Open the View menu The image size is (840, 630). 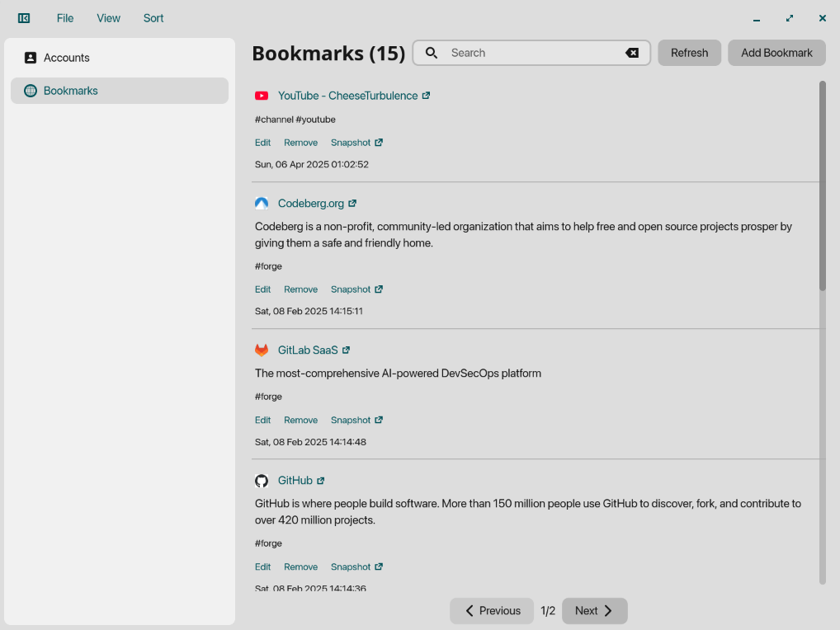click(x=108, y=18)
